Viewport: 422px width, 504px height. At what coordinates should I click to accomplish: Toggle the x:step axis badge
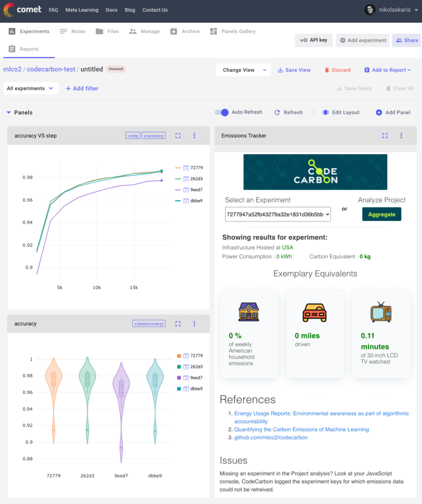tap(132, 135)
